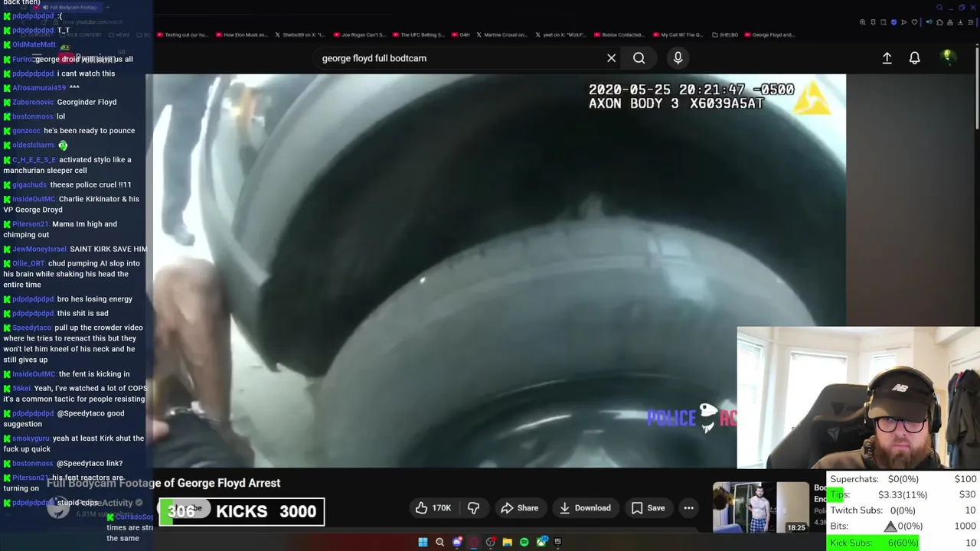Open the Windows Start menu
The width and height of the screenshot is (980, 551).
423,542
